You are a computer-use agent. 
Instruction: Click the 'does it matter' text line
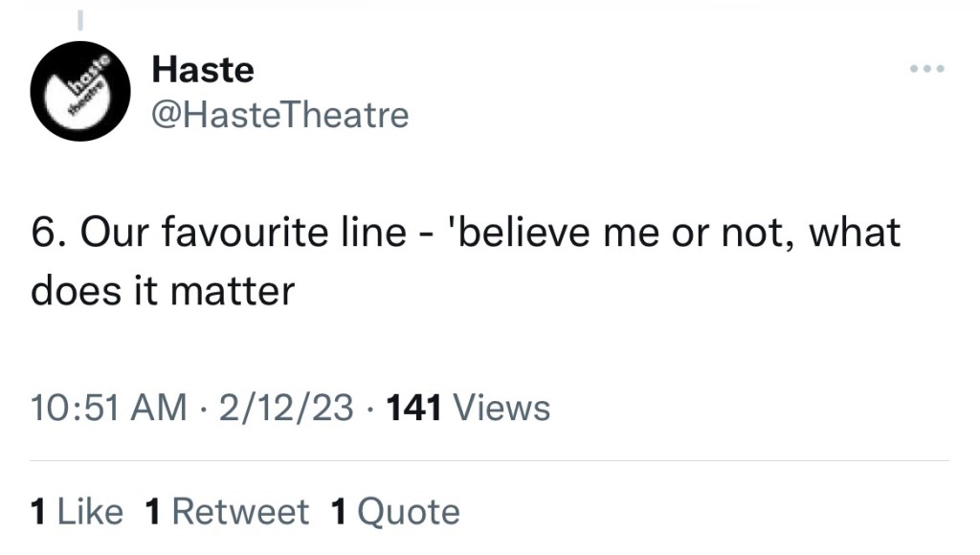(x=163, y=291)
